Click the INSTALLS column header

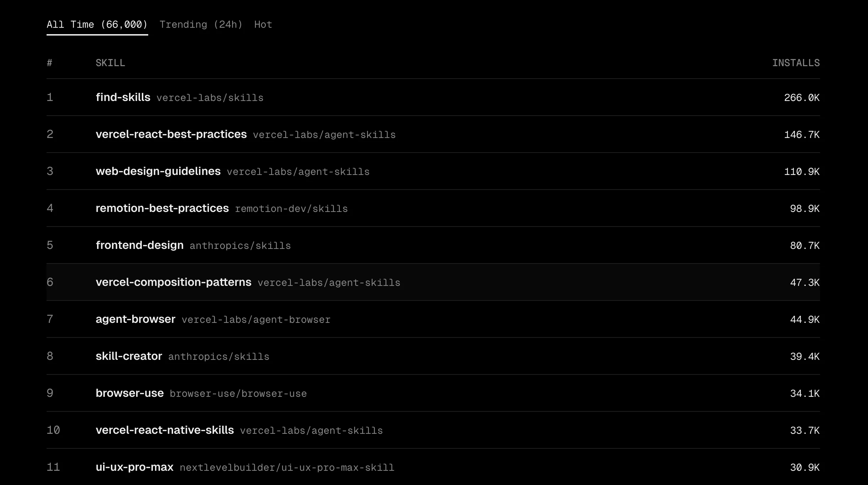(796, 63)
